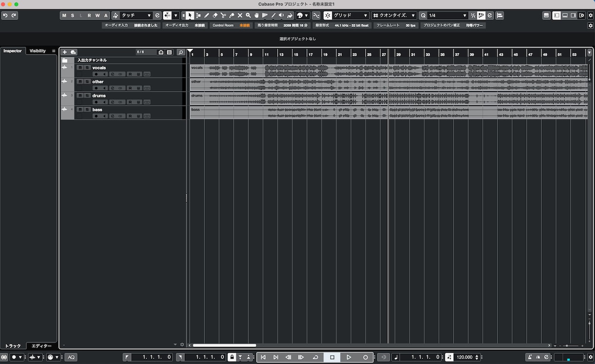Click the Add Track plus button
The image size is (595, 364).
[65, 52]
